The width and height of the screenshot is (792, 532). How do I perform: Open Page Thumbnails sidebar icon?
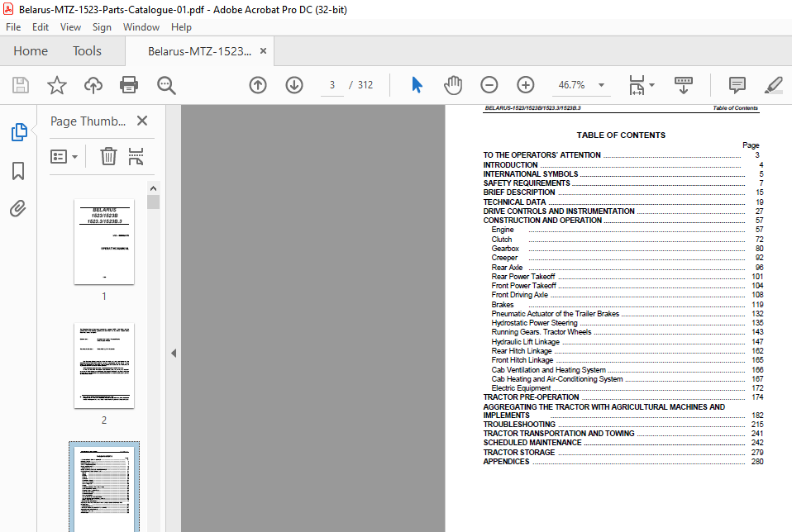coord(19,131)
